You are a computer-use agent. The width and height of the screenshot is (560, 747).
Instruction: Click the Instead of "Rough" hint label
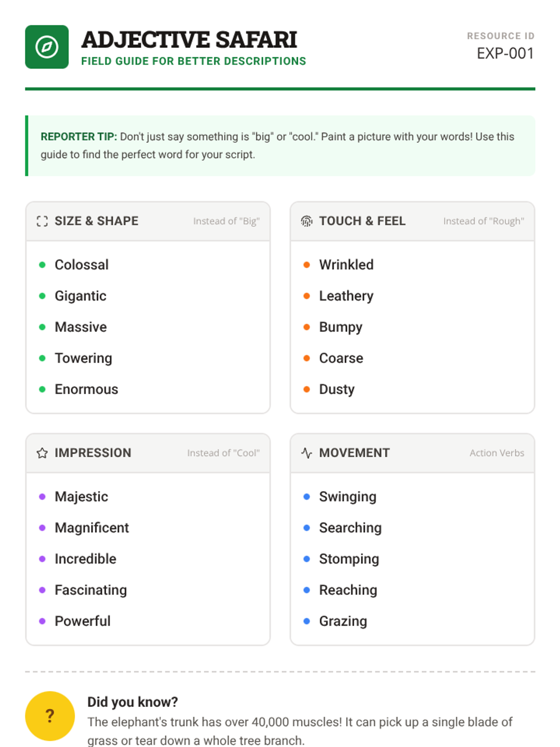click(x=483, y=221)
